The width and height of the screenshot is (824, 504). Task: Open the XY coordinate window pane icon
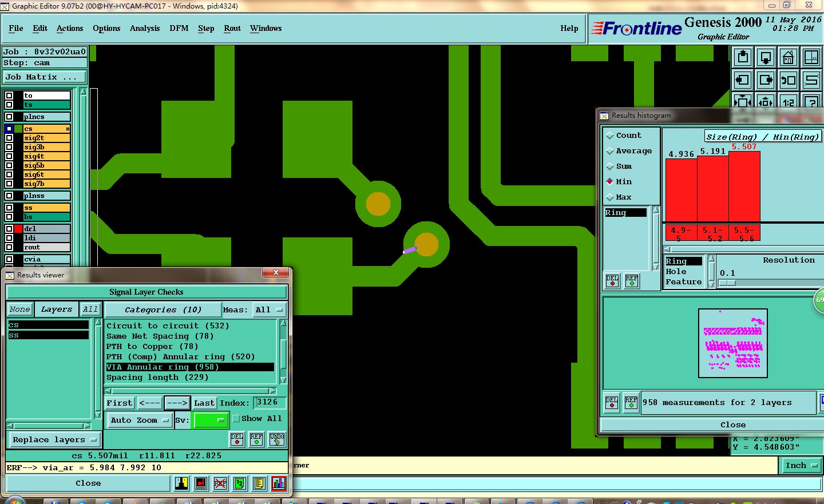coord(811,57)
